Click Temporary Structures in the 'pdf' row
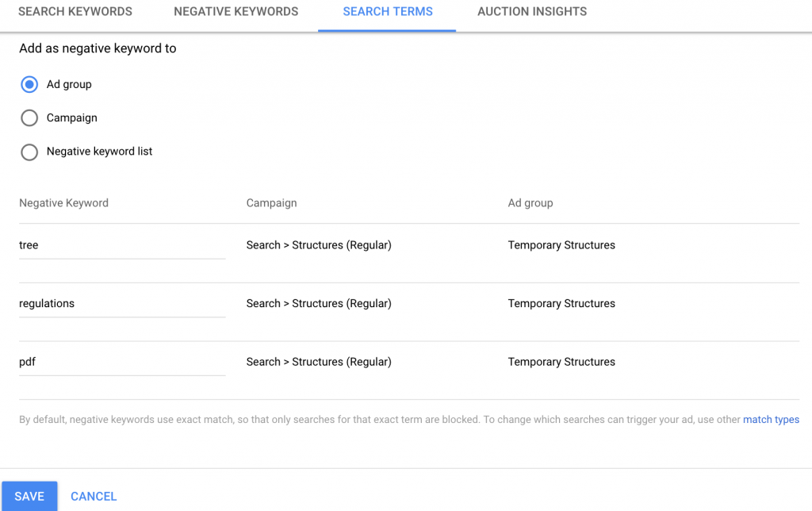This screenshot has height=511, width=812. (561, 362)
